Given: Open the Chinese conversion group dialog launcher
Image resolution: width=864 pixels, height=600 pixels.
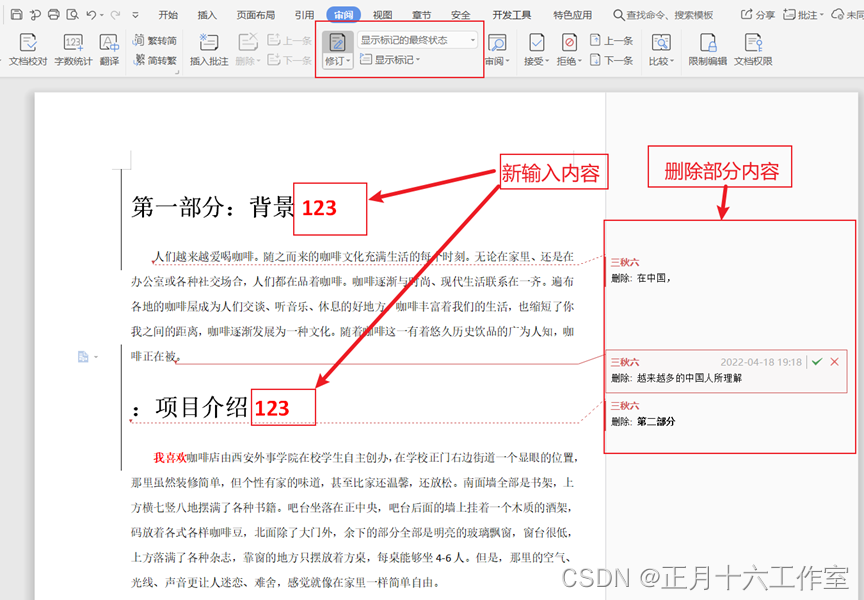Looking at the screenshot, I should coord(177,72).
